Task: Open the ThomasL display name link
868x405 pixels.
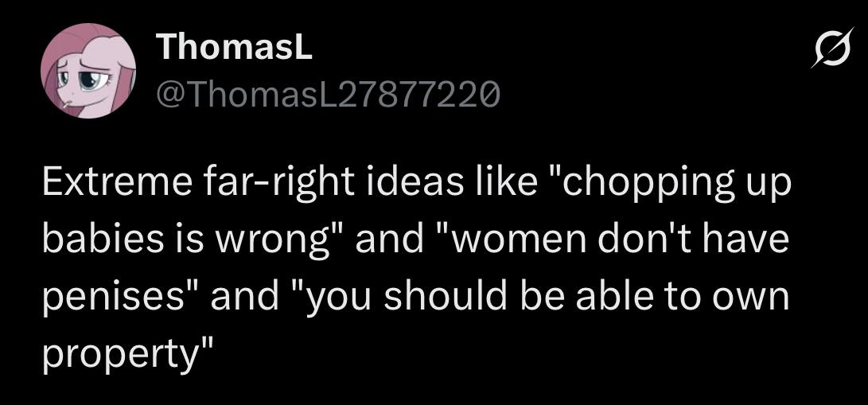Action: (235, 48)
